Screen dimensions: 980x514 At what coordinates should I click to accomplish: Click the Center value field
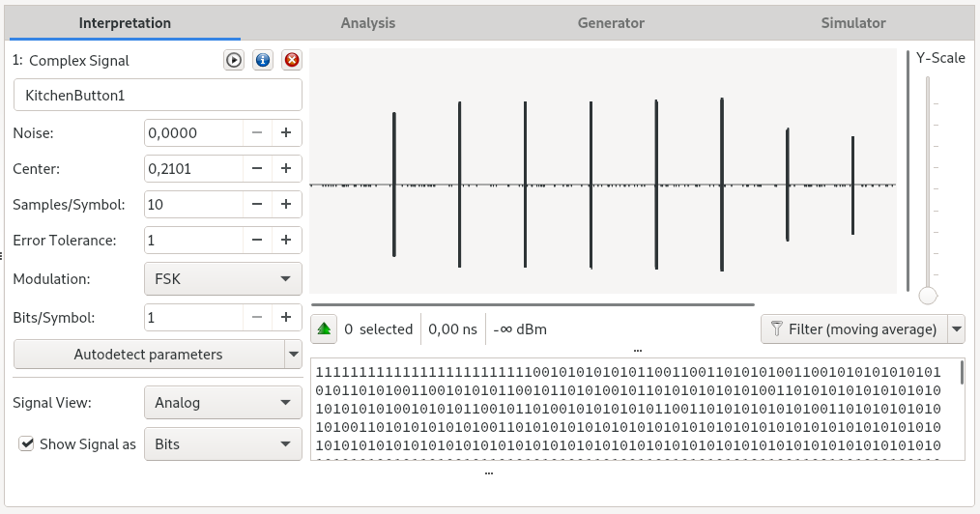[193, 169]
